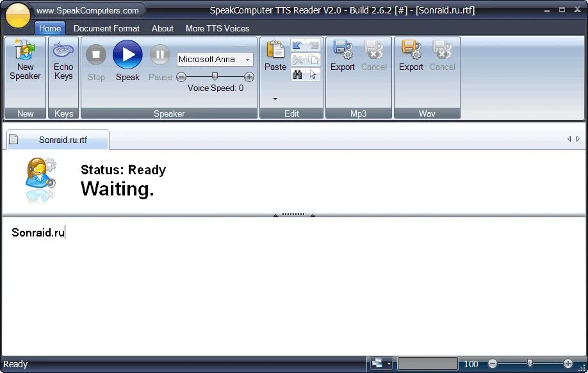The image size is (588, 373).
Task: Click the gray progress box in the status bar
Action: pyautogui.click(x=427, y=363)
